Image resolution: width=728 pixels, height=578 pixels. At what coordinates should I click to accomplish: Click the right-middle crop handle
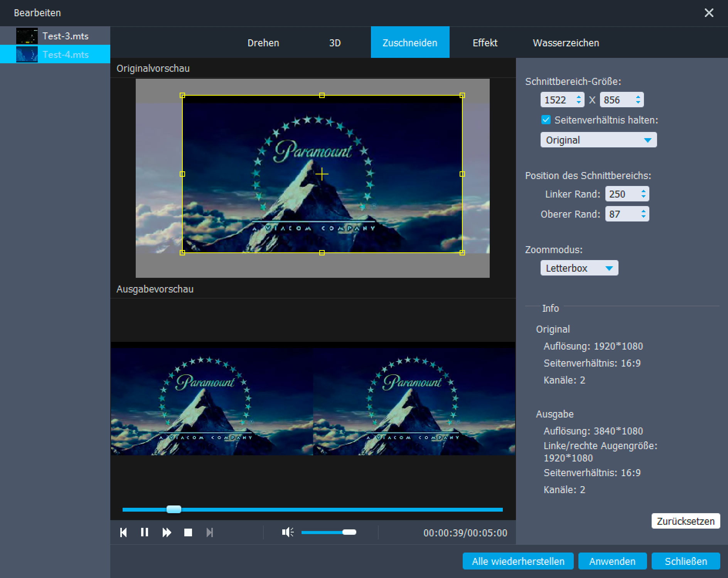click(x=462, y=174)
